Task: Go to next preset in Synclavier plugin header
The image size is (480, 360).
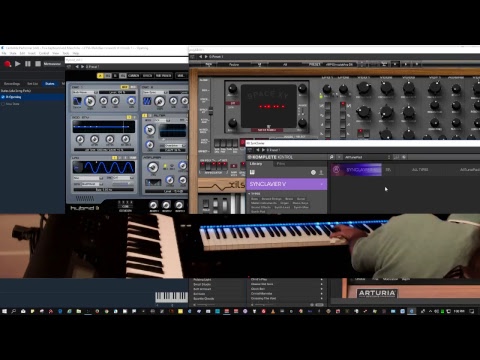Action: (263, 150)
